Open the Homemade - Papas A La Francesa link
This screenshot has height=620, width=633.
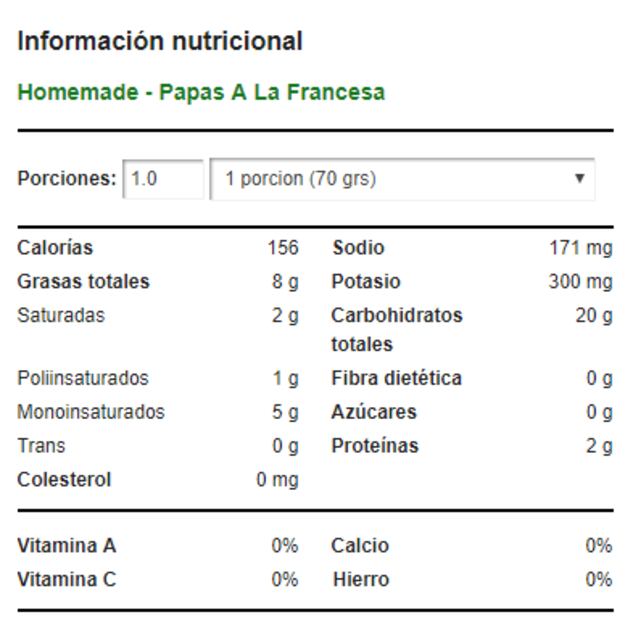[x=201, y=92]
